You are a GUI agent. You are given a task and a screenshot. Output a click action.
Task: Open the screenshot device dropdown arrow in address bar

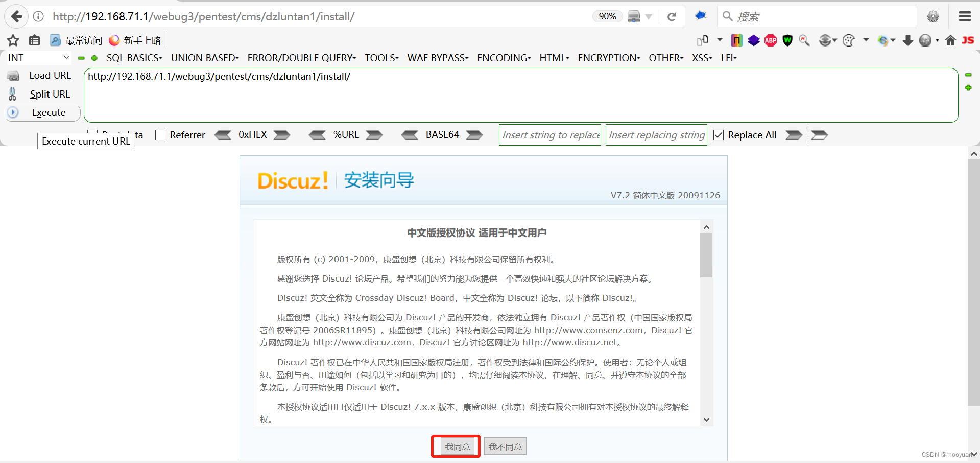pos(649,17)
